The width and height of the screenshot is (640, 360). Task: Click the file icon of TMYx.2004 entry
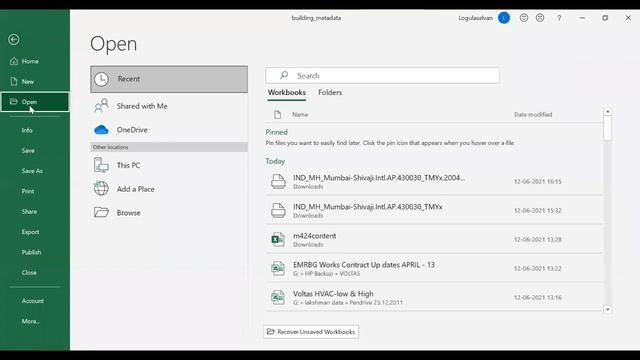(x=278, y=181)
